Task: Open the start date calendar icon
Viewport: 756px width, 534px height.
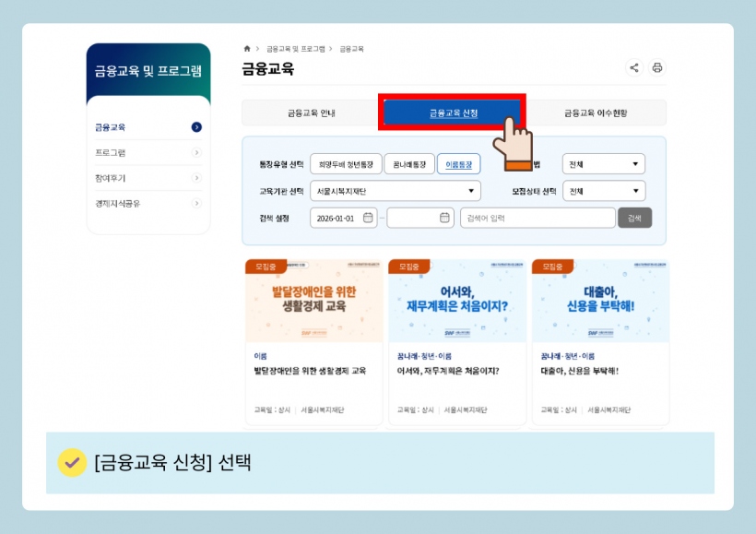Action: (368, 219)
